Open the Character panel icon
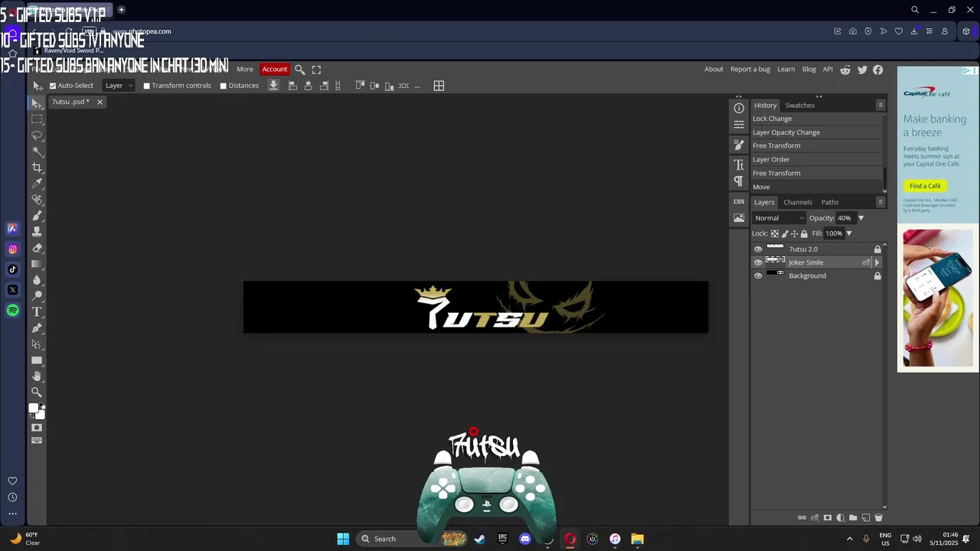The width and height of the screenshot is (980, 551). pyautogui.click(x=739, y=165)
